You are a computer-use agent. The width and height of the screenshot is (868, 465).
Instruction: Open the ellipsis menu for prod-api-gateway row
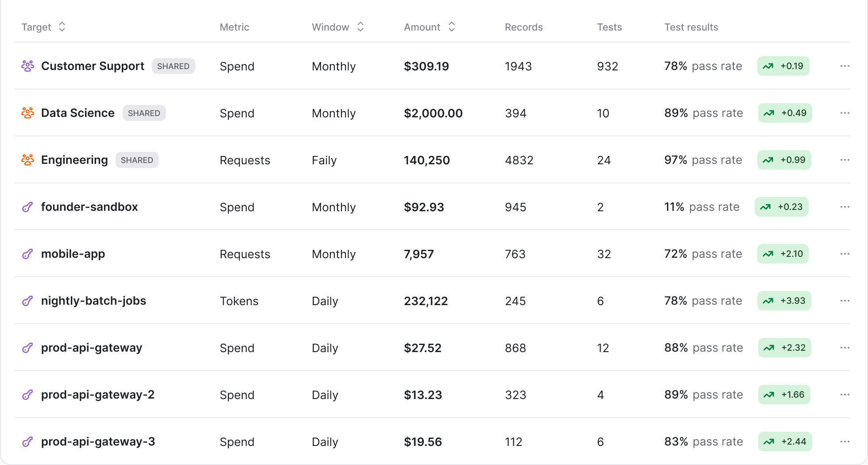click(845, 348)
